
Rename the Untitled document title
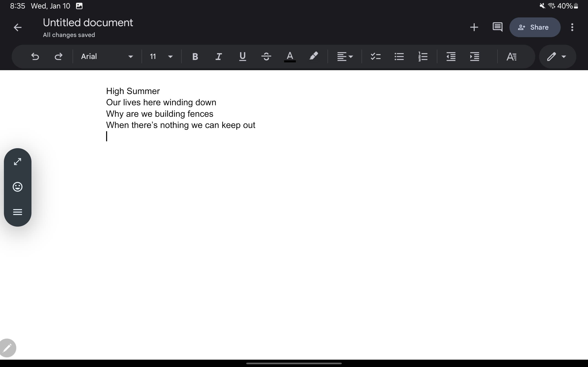88,22
